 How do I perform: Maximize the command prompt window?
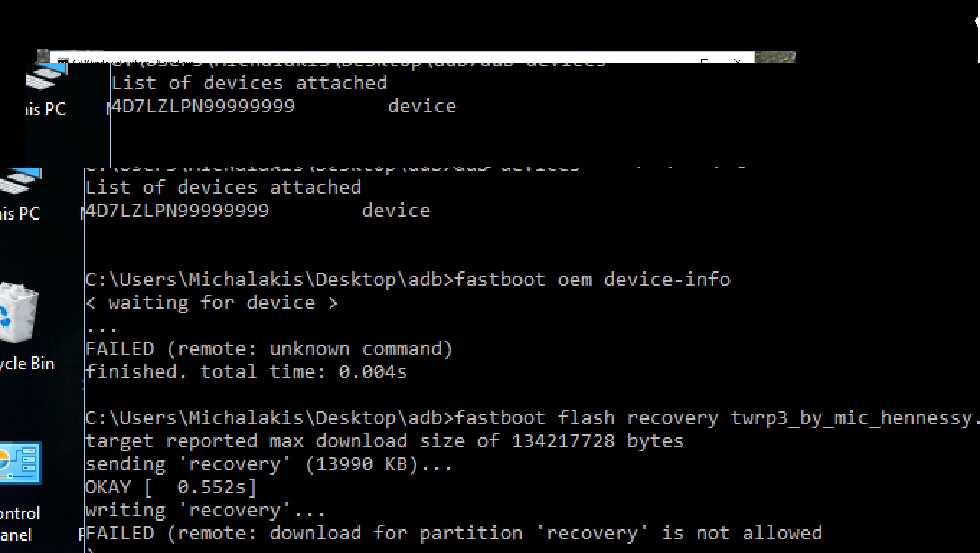(x=705, y=63)
